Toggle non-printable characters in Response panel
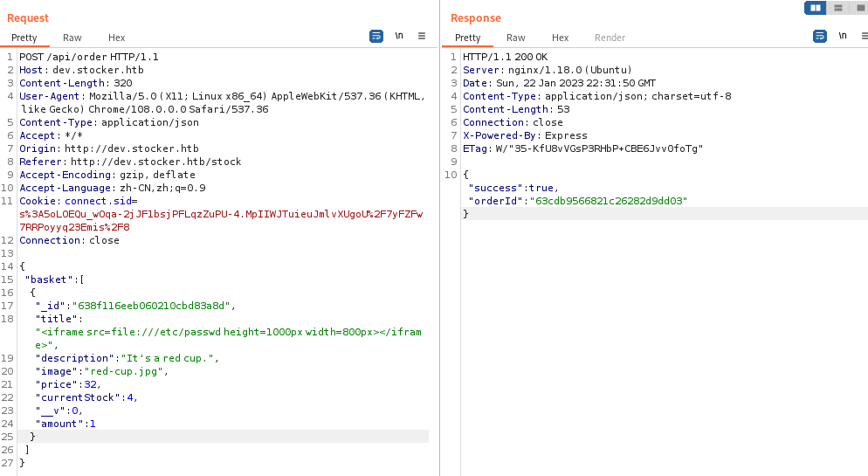 843,36
